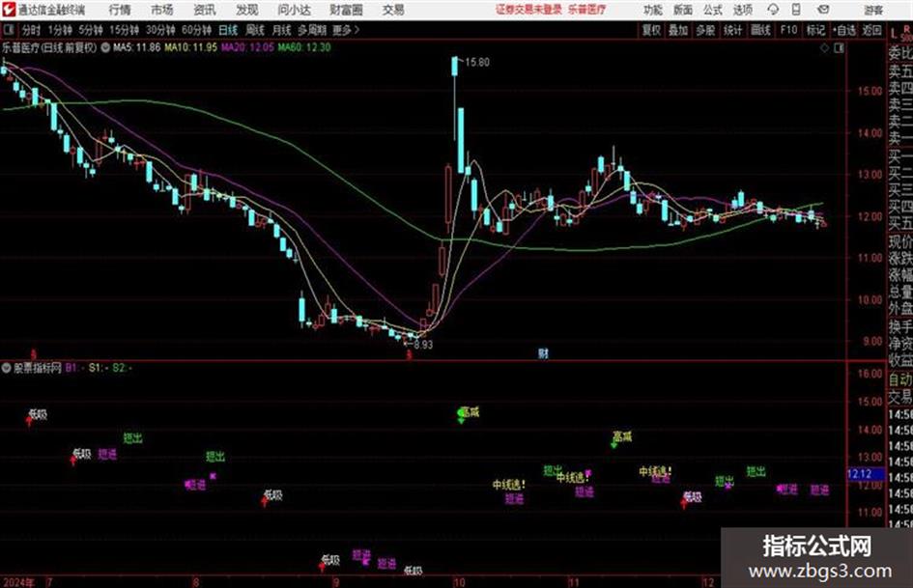This screenshot has width=913, height=588.
Task: Click the 统计 toolbar button
Action: point(732,30)
